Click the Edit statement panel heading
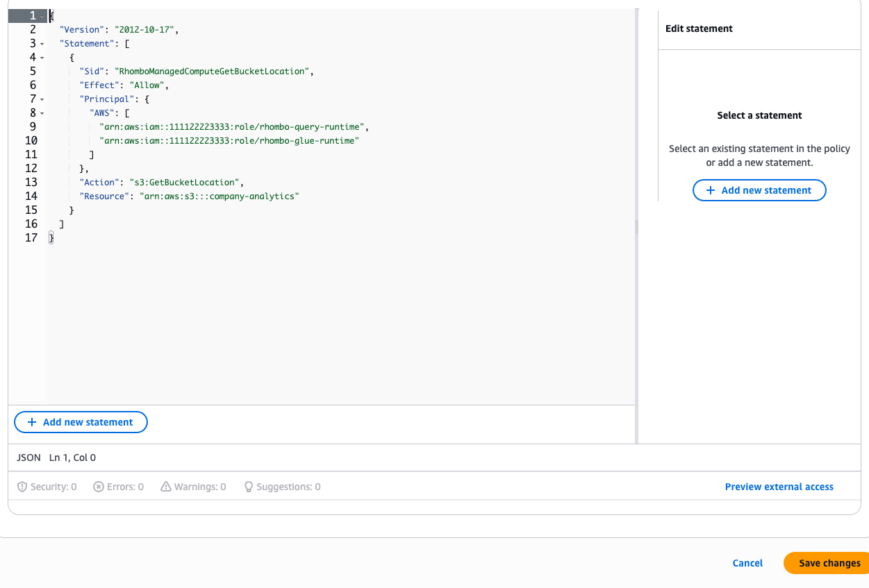Screen dimensions: 869x588 tap(699, 28)
